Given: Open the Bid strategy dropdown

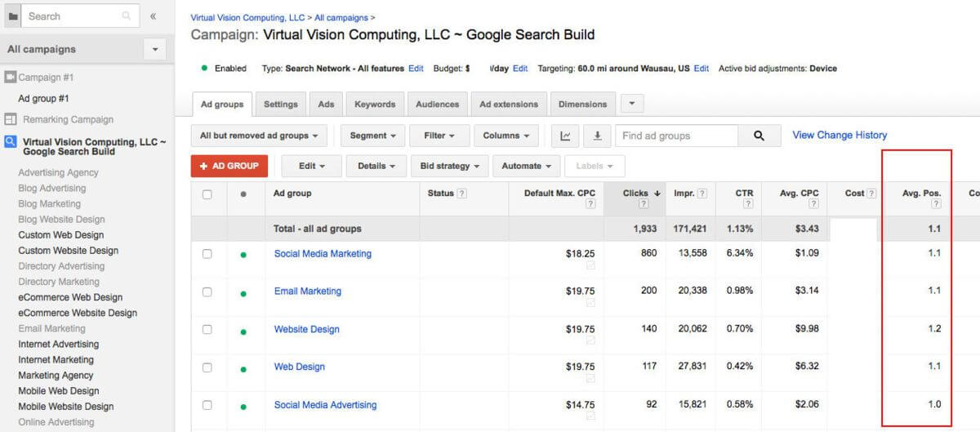Looking at the screenshot, I should [450, 166].
